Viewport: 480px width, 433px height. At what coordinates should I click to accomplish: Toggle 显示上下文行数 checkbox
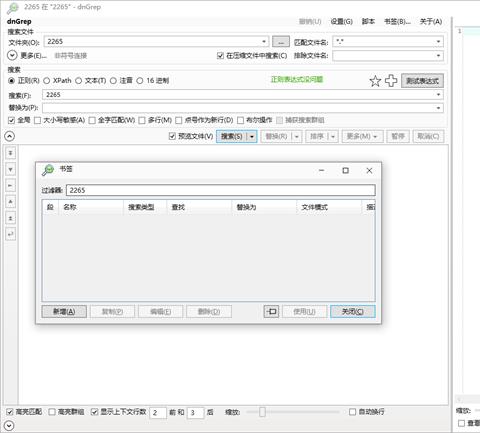click(95, 412)
